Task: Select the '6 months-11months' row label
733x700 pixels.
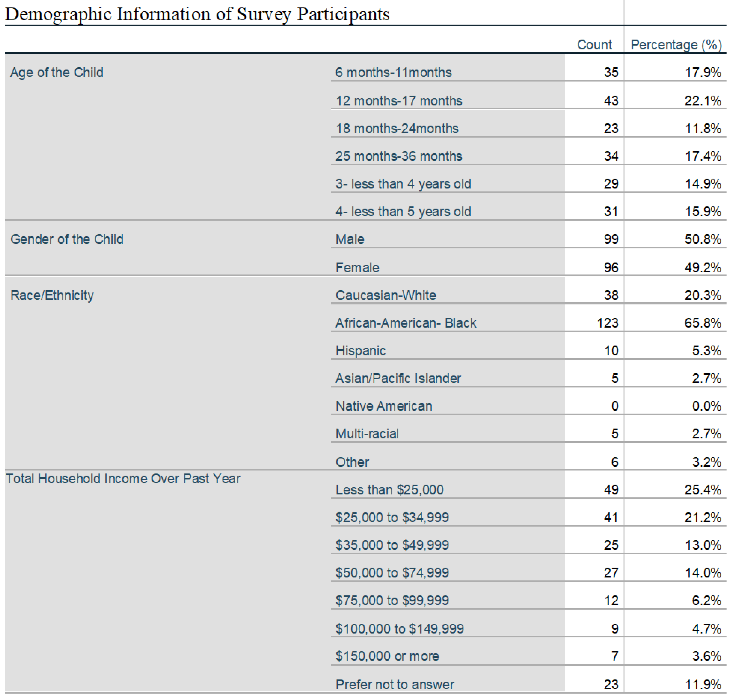Action: pos(393,72)
